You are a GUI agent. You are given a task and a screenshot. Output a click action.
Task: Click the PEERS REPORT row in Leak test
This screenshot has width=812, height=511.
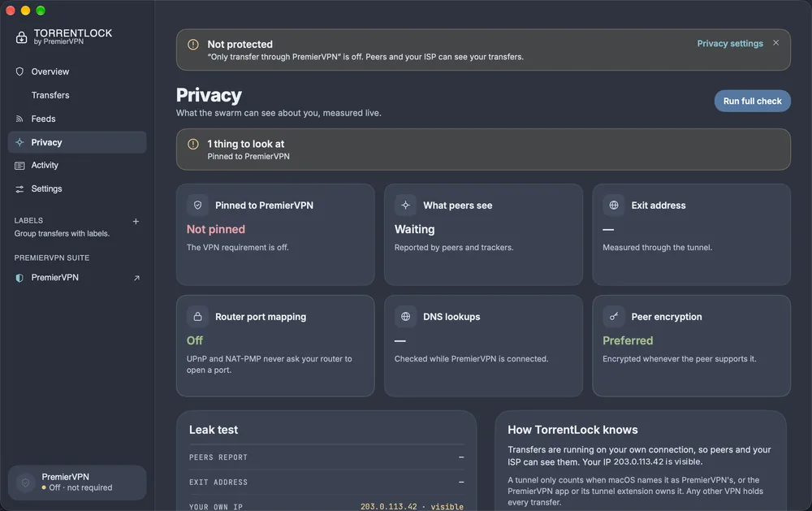[326, 457]
